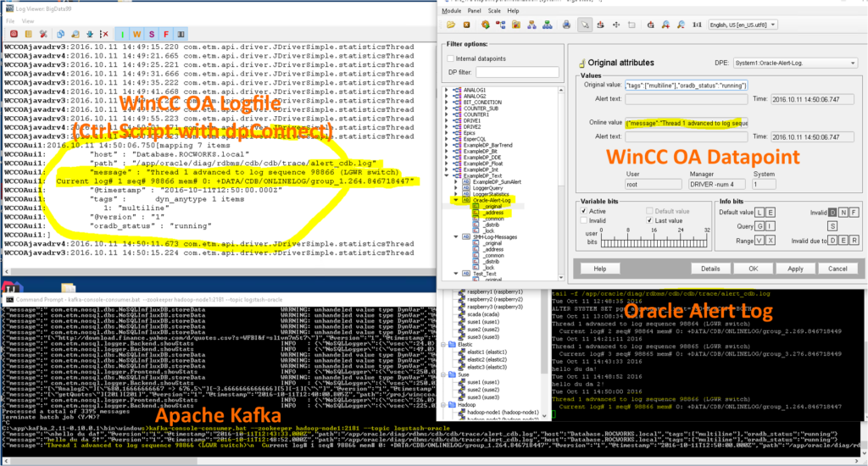Expand the DRIVE1 tree node

pos(447,120)
